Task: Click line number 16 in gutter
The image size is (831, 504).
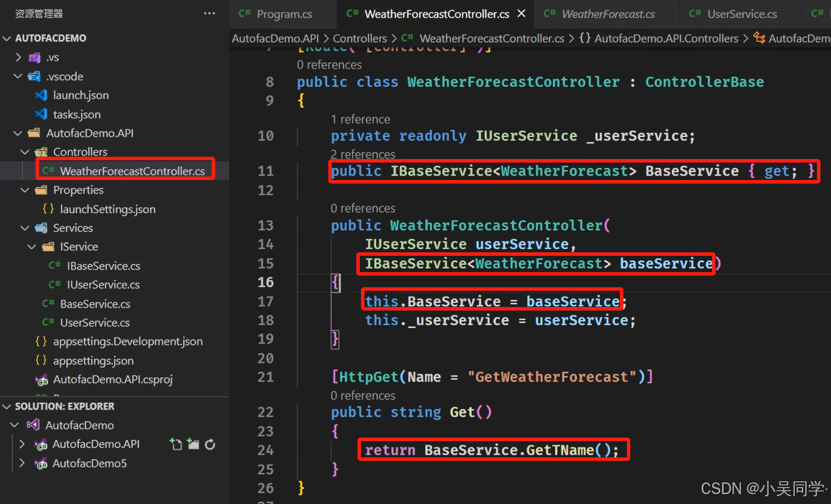Action: (x=265, y=283)
